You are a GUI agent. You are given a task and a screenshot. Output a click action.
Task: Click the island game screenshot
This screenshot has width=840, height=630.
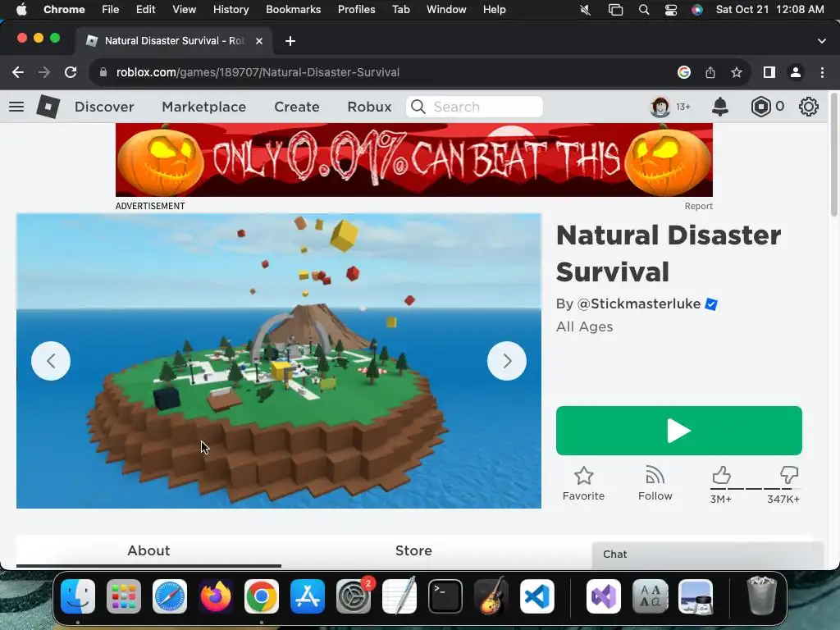(x=279, y=361)
